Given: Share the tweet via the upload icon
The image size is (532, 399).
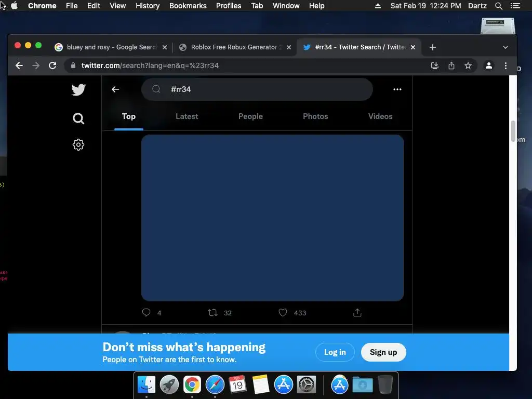Looking at the screenshot, I should coord(357,312).
